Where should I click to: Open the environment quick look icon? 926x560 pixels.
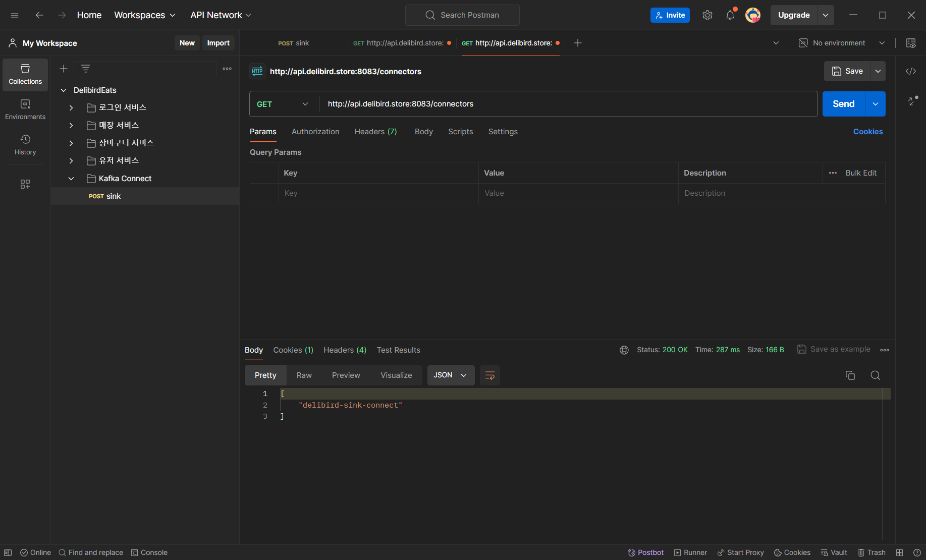coord(911,43)
